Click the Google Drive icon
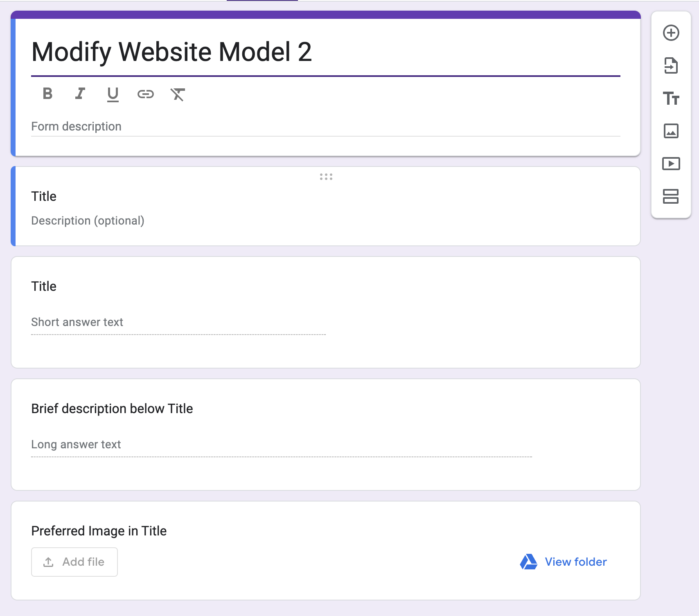Image resolution: width=699 pixels, height=616 pixels. (528, 562)
